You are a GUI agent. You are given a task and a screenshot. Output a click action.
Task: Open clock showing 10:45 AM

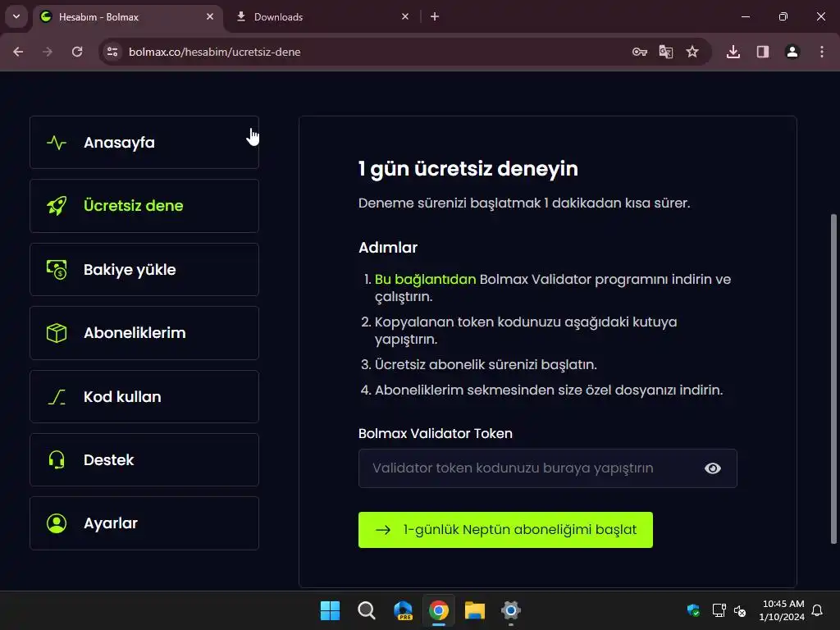(782, 610)
